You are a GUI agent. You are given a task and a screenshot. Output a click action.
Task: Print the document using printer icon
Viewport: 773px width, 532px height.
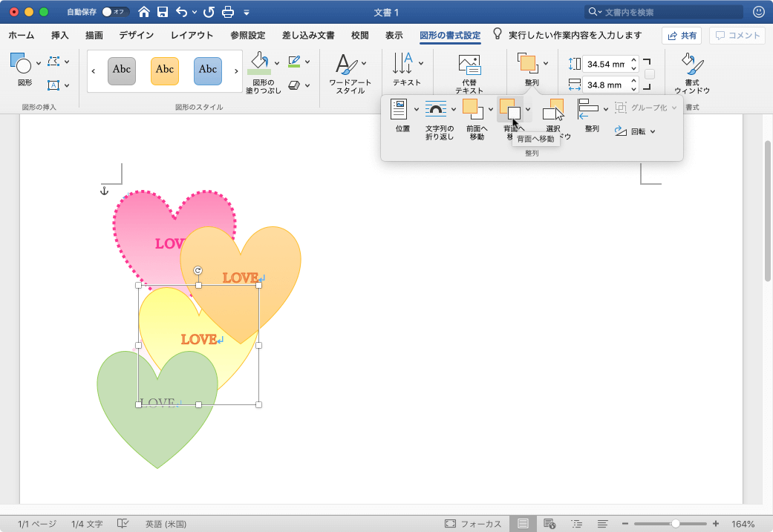pos(228,12)
